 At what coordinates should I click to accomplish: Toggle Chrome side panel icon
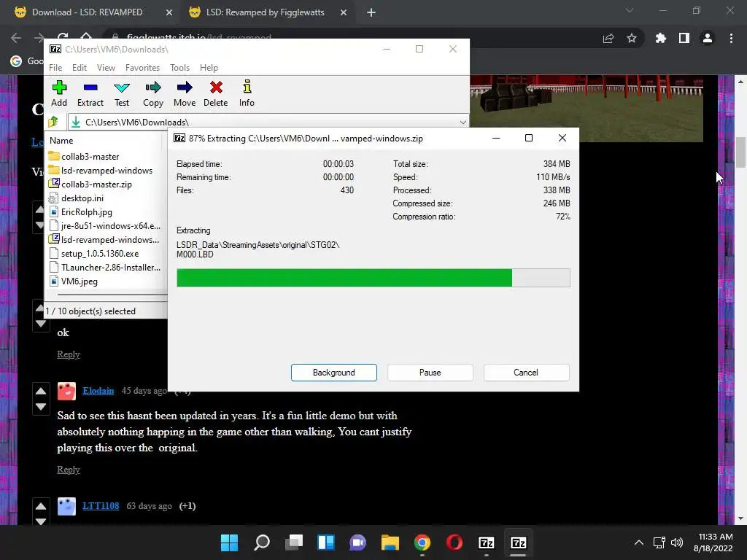click(684, 38)
